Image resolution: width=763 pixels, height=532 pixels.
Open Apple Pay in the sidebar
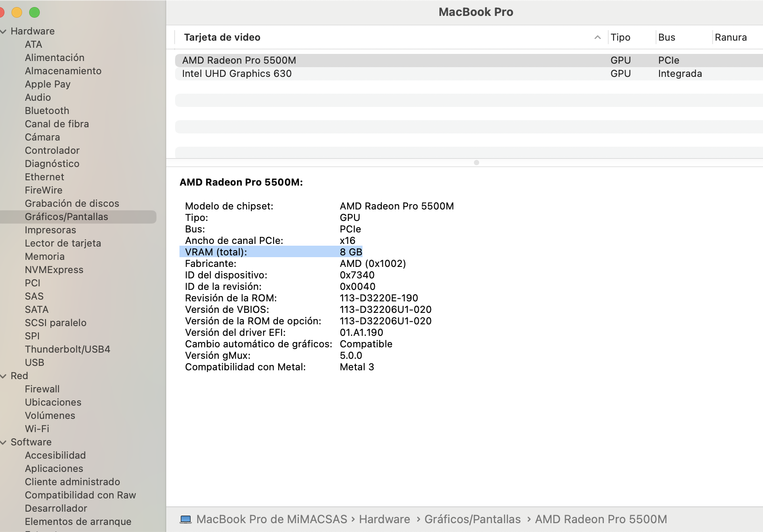(48, 84)
